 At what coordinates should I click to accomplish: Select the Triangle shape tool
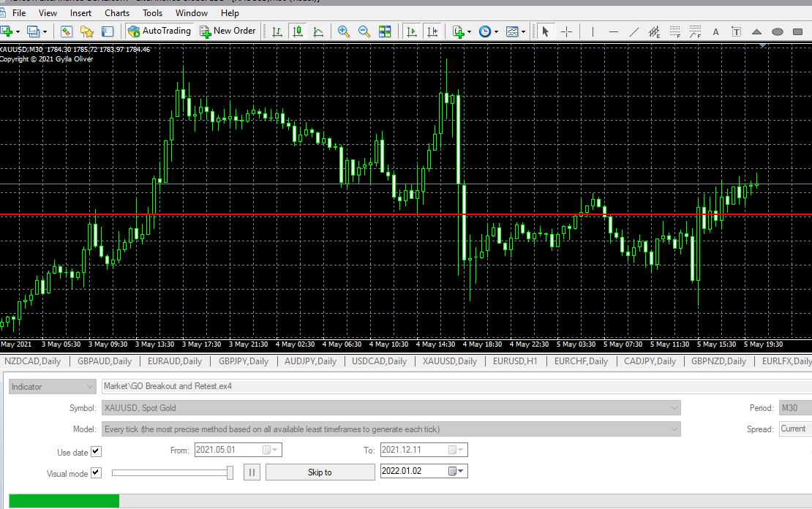tap(756, 31)
